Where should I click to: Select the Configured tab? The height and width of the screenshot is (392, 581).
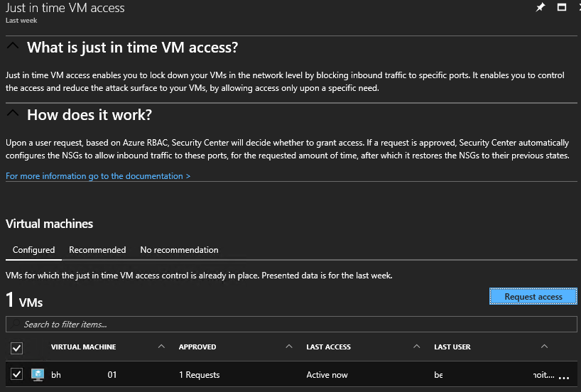click(x=33, y=250)
